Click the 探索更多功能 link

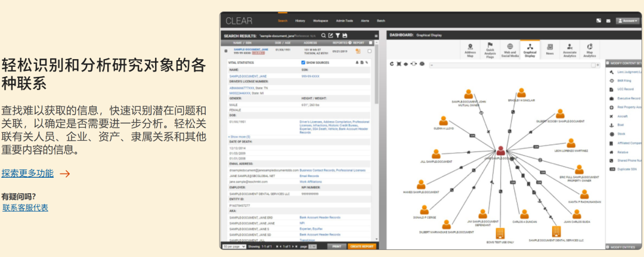coord(27,174)
